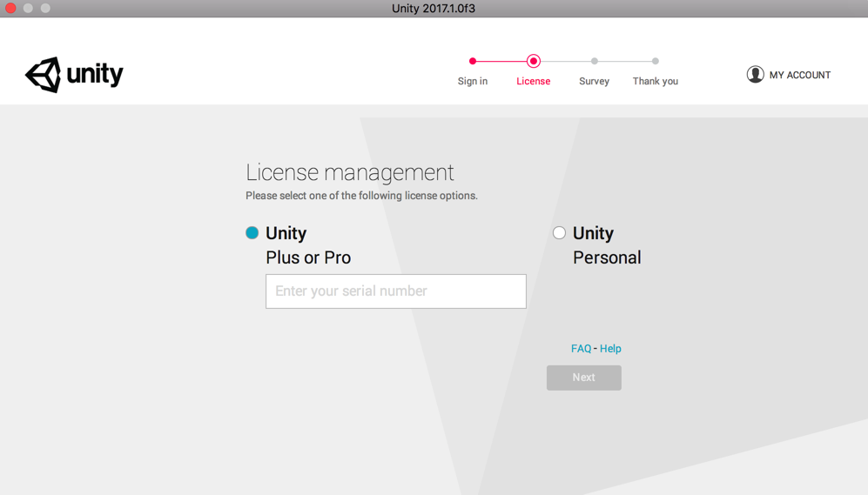Click the Next button
The image size is (868, 495).
584,378
